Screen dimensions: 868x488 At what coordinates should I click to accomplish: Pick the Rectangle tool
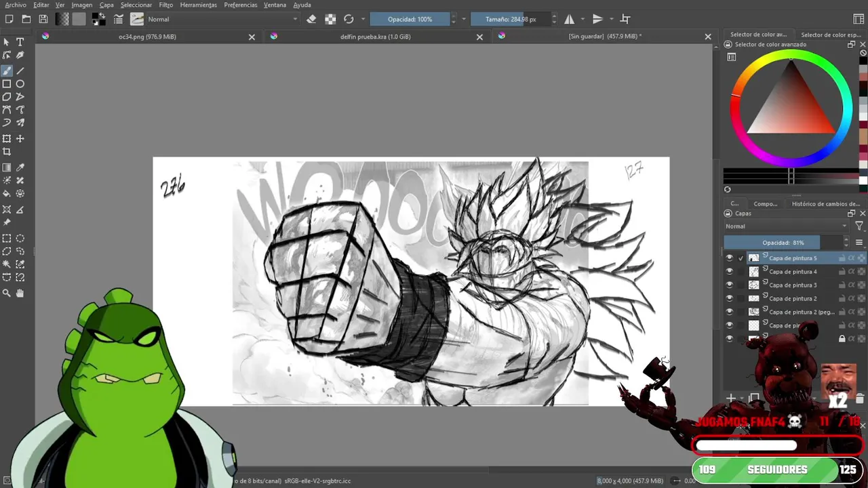click(7, 84)
